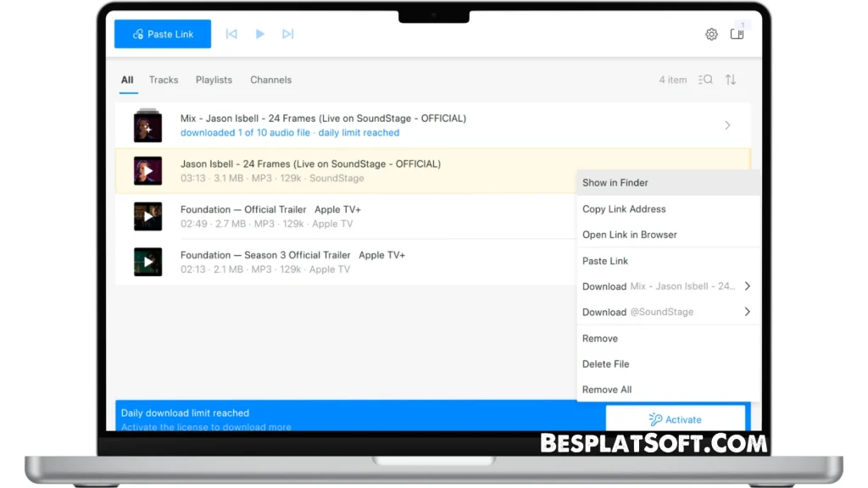
Task: Switch to the Tracks tab
Action: (x=164, y=80)
